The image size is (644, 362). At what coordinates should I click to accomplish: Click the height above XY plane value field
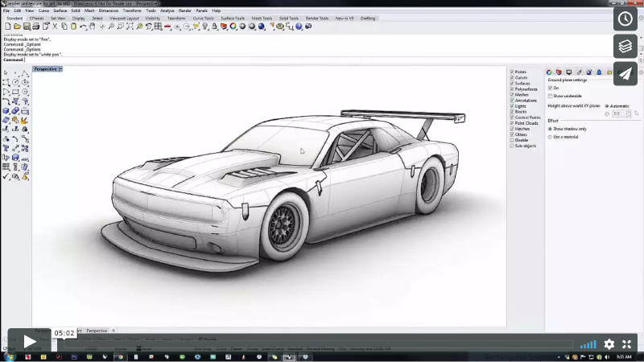(x=618, y=113)
